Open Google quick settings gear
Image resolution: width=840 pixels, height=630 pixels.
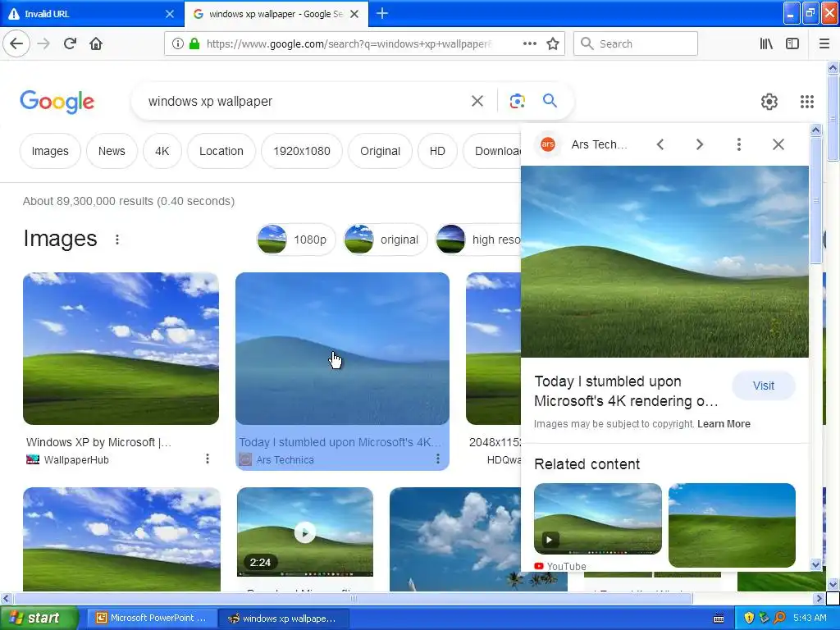click(x=769, y=101)
